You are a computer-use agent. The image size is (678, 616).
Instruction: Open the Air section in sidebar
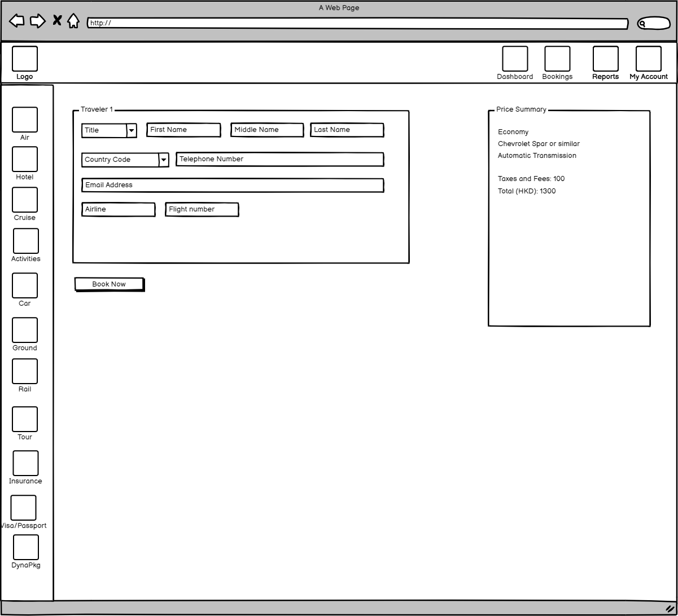(x=25, y=120)
